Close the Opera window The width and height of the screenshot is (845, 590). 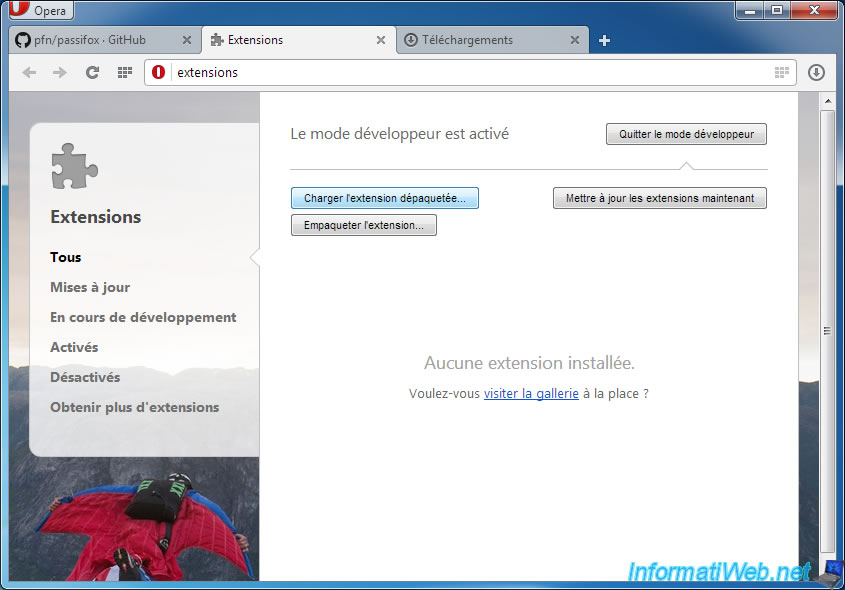tap(814, 10)
